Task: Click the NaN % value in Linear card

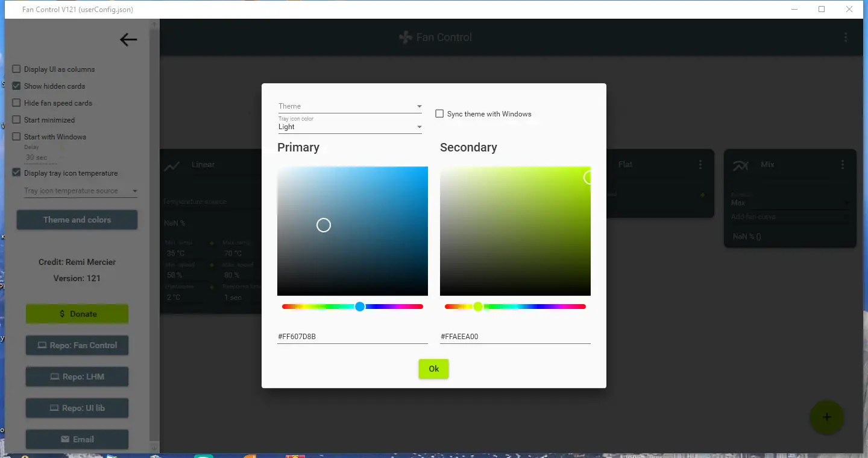Action: [x=174, y=223]
